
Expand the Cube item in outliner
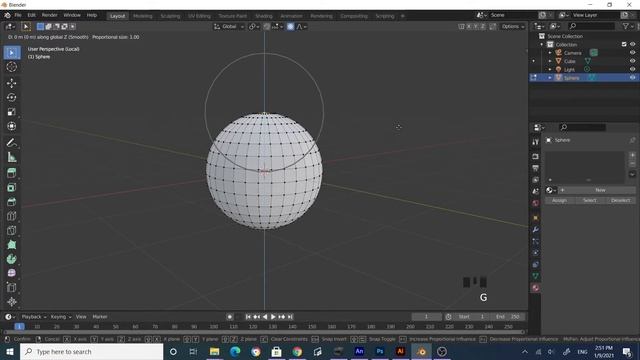coord(550,61)
